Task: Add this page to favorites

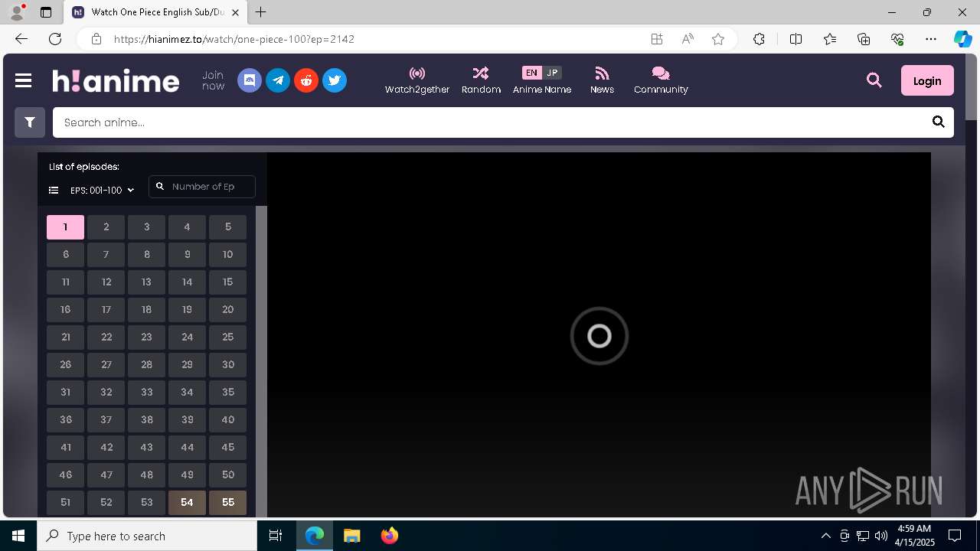Action: tap(718, 39)
